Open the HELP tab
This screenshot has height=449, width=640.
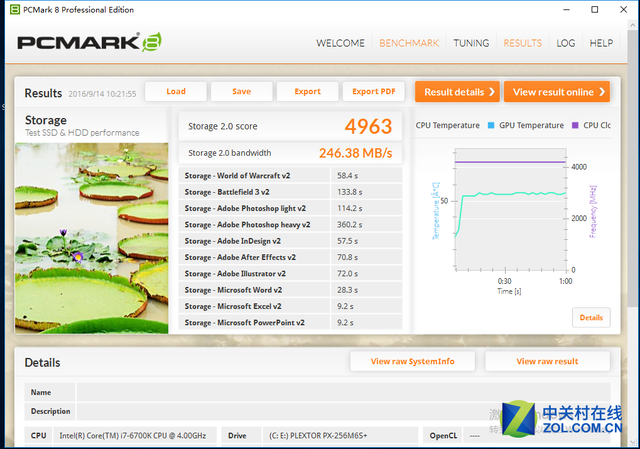tap(601, 43)
